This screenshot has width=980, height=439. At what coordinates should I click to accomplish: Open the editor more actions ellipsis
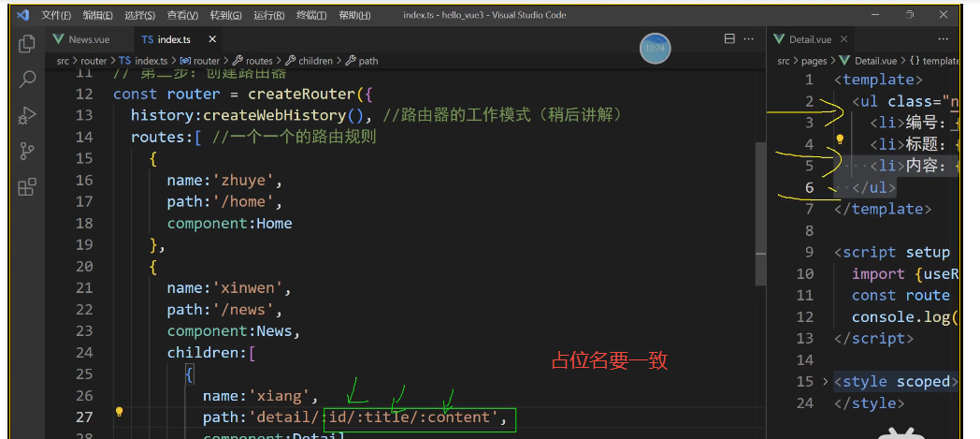[x=748, y=38]
